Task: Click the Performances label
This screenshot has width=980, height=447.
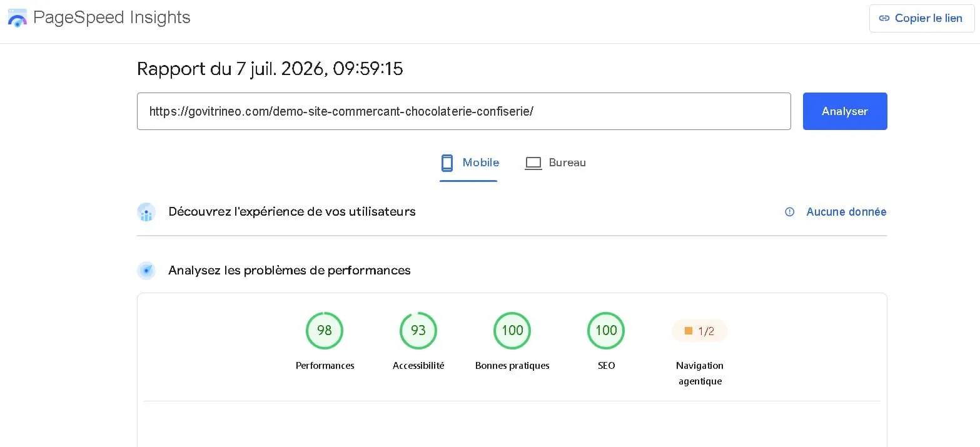Action: click(325, 366)
